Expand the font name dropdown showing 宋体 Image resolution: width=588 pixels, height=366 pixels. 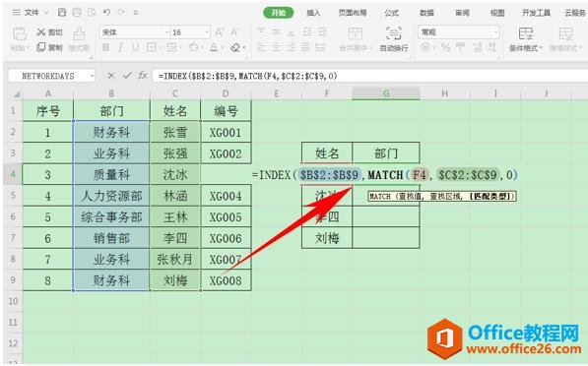click(167, 32)
